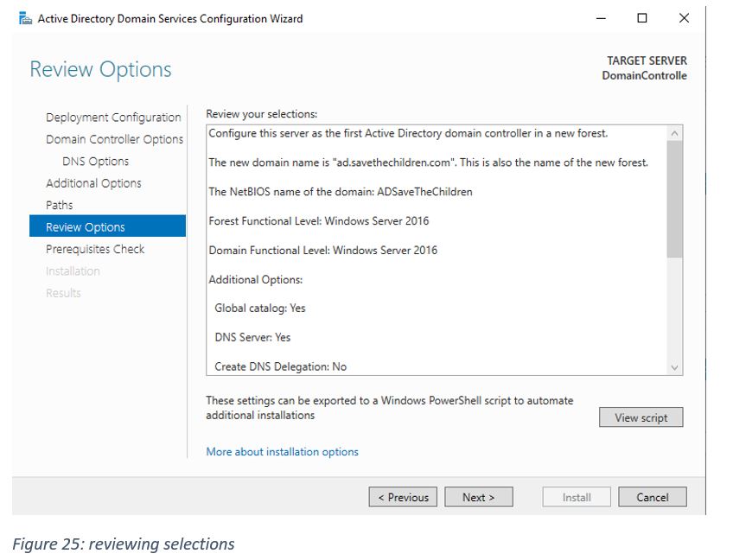Click the selections list scrollbar thumb
Screen dimensions: 733x560
(x=675, y=199)
